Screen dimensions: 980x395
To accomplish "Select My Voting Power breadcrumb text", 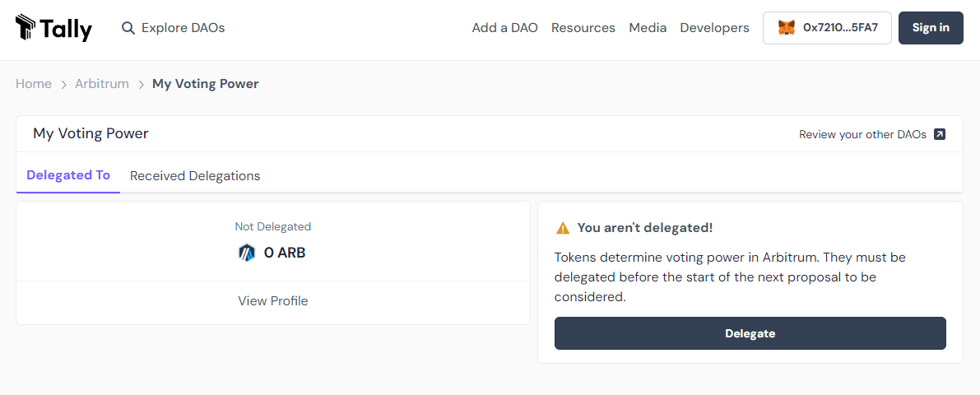I will (x=206, y=84).
